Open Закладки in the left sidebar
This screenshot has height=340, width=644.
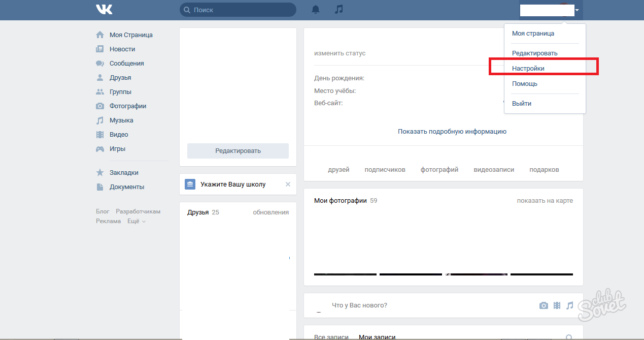point(124,173)
